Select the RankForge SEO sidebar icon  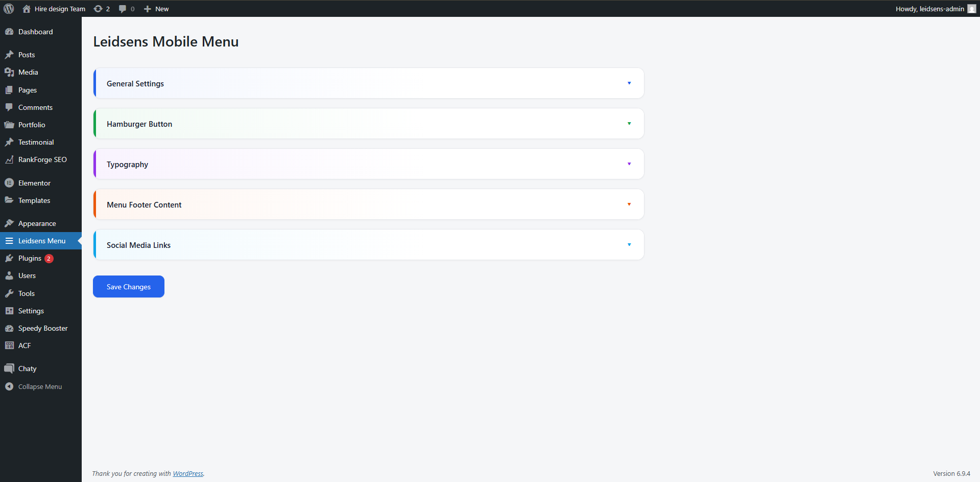[10, 159]
